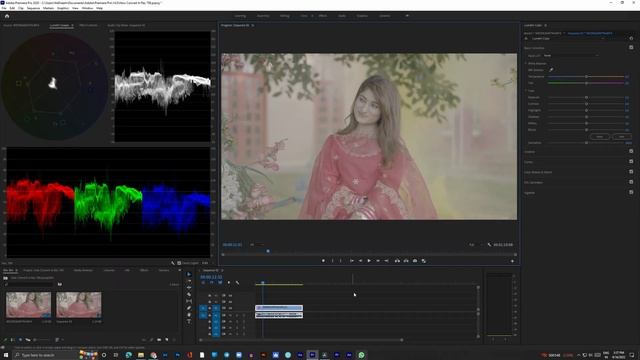Toggle HSL Secondary checkbox

(631, 182)
